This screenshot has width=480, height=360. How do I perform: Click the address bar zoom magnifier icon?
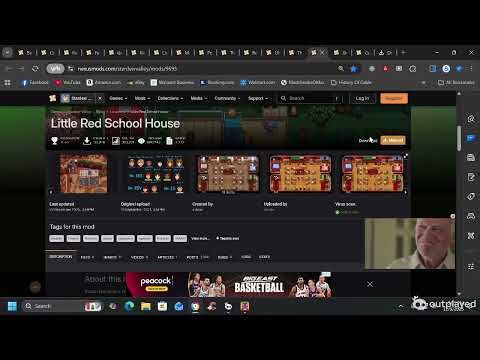341,69
